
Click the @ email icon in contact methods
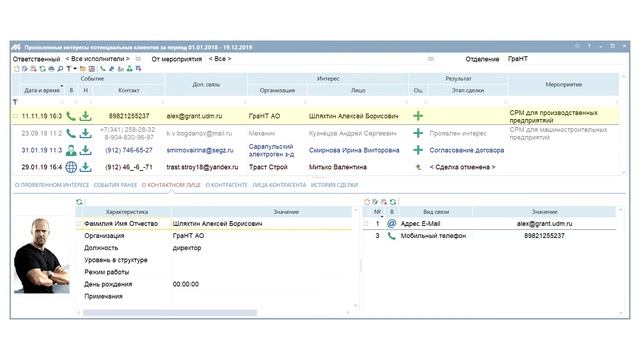[x=391, y=224]
